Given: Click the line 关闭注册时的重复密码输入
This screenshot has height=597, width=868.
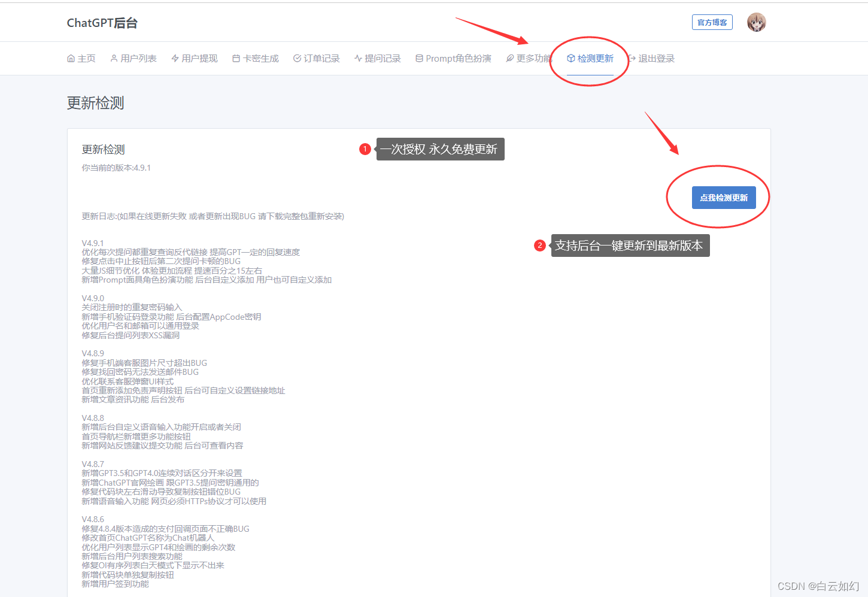Looking at the screenshot, I should coord(132,307).
